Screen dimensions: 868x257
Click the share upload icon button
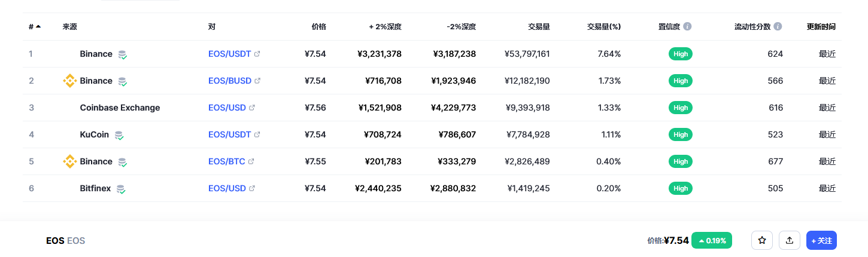790,240
